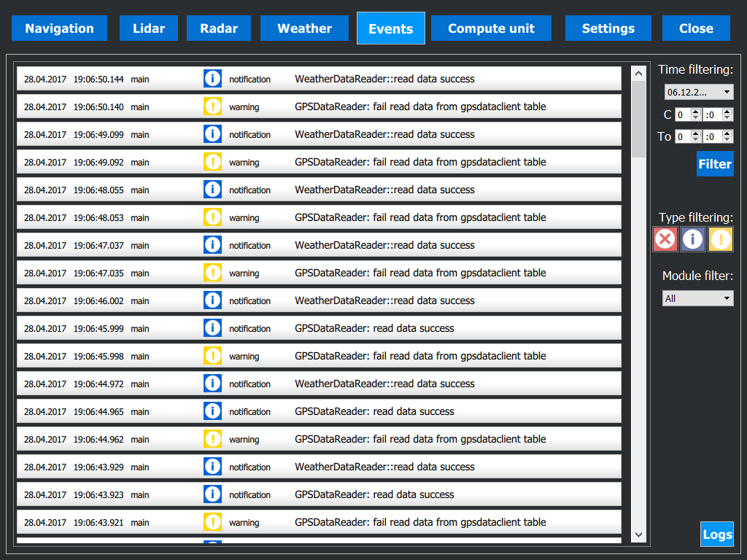Focus the To minute input field
The height and width of the screenshot is (560, 747).
tap(713, 136)
